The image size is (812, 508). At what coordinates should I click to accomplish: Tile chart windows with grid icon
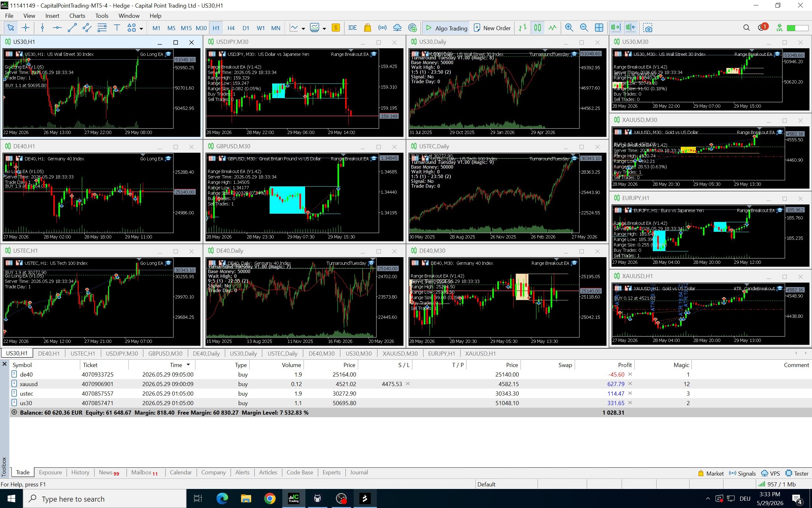pos(599,28)
